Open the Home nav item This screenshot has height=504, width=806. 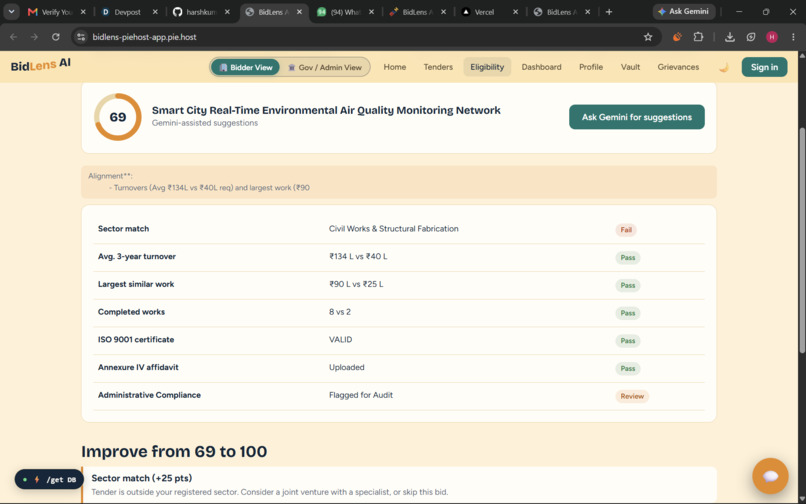[395, 67]
